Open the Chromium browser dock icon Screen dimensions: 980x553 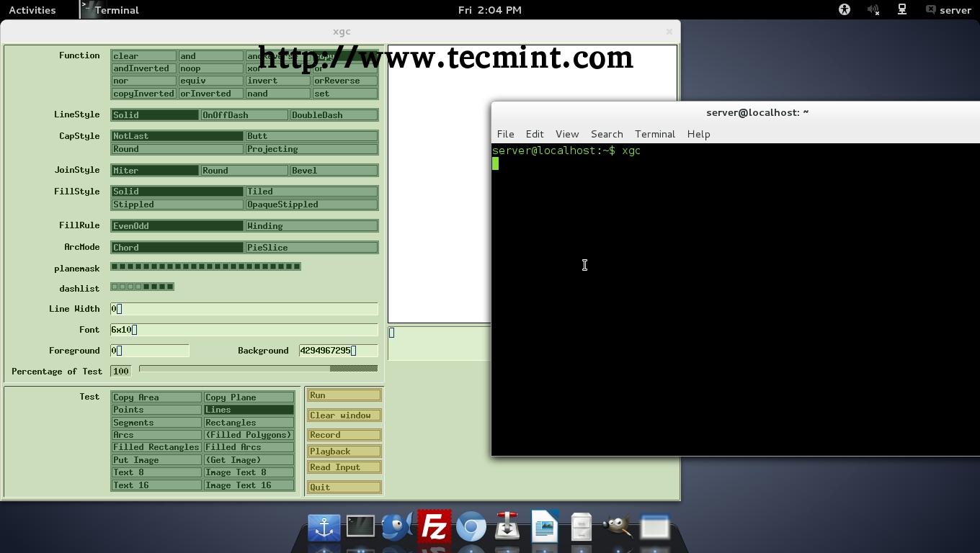tap(471, 527)
